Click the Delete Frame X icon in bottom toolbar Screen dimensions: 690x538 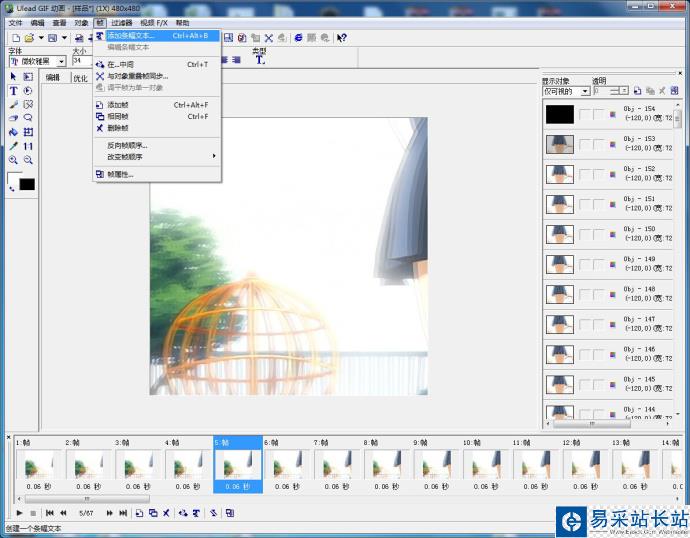click(166, 513)
